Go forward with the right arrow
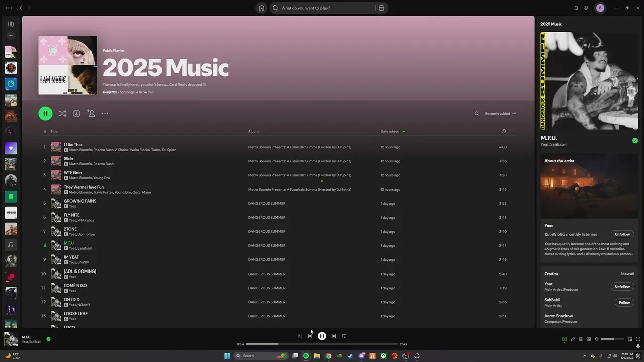 tap(29, 8)
